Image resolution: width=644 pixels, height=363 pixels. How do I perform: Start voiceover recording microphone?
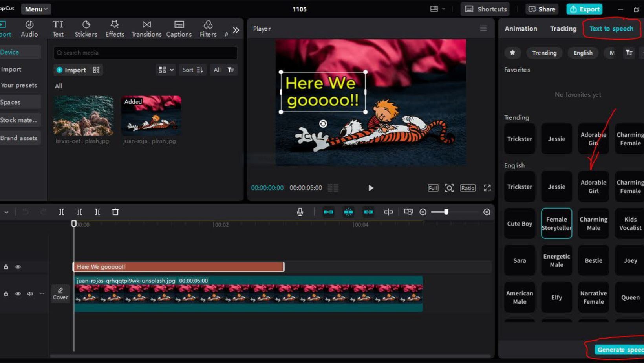click(300, 212)
